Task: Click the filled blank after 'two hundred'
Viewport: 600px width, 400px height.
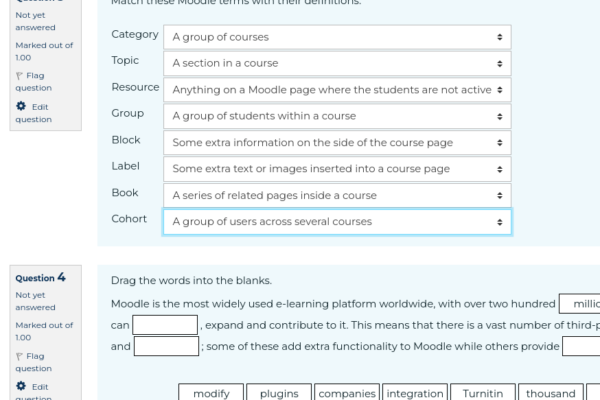Action: coord(580,304)
